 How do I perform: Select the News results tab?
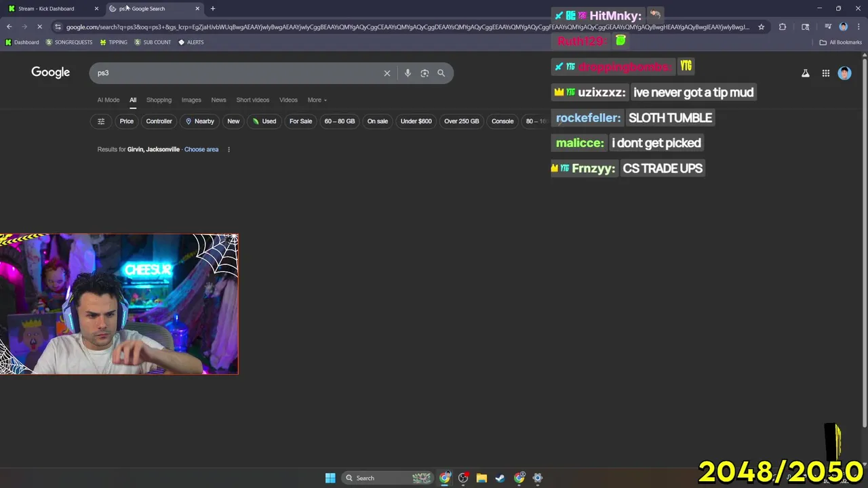218,100
